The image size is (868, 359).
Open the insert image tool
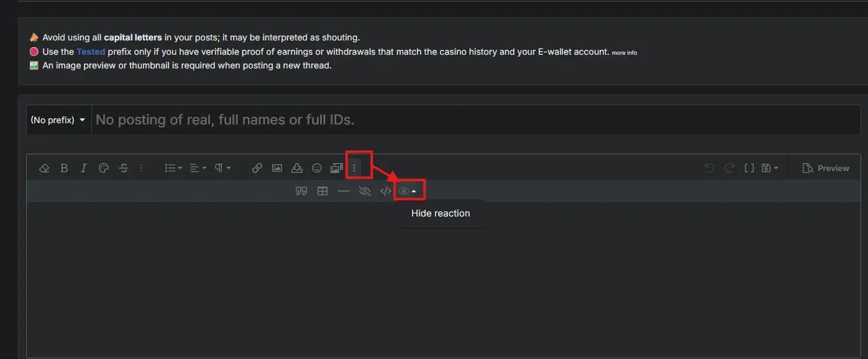277,168
